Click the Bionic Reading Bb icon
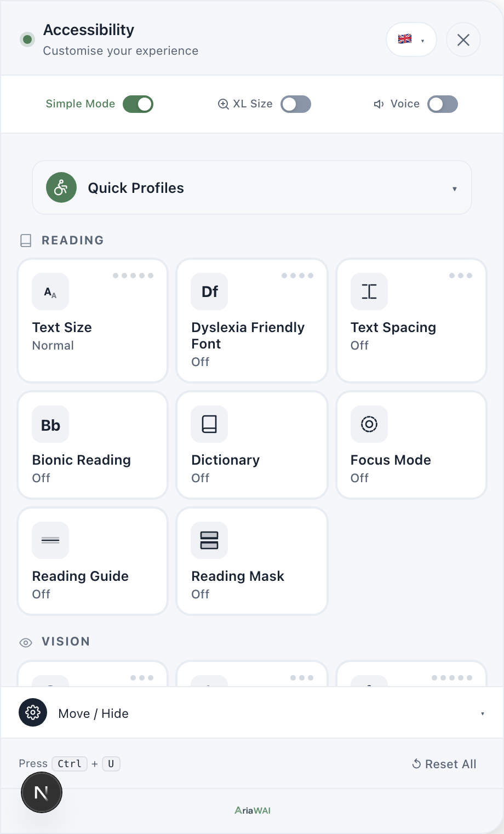The height and width of the screenshot is (834, 504). pos(50,425)
